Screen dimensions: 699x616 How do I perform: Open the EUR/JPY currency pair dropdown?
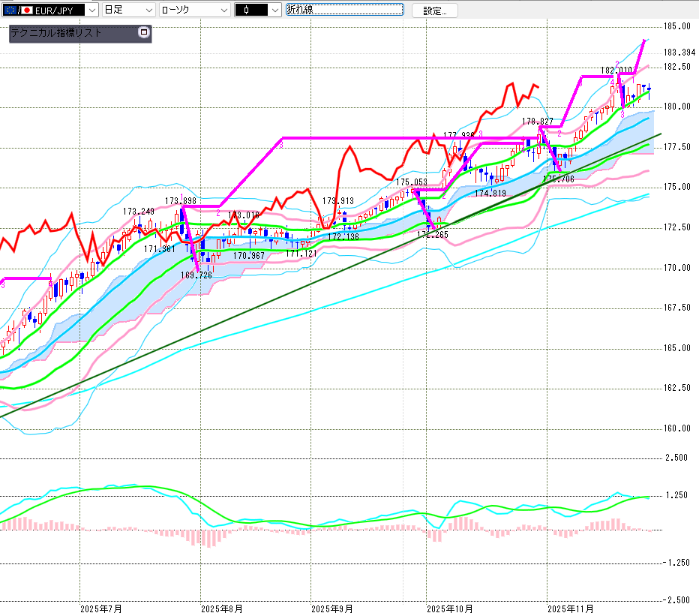point(91,10)
